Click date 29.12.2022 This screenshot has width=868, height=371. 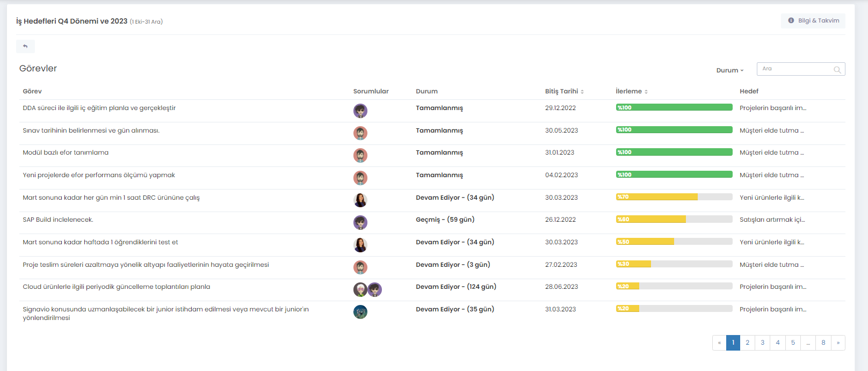click(x=560, y=108)
